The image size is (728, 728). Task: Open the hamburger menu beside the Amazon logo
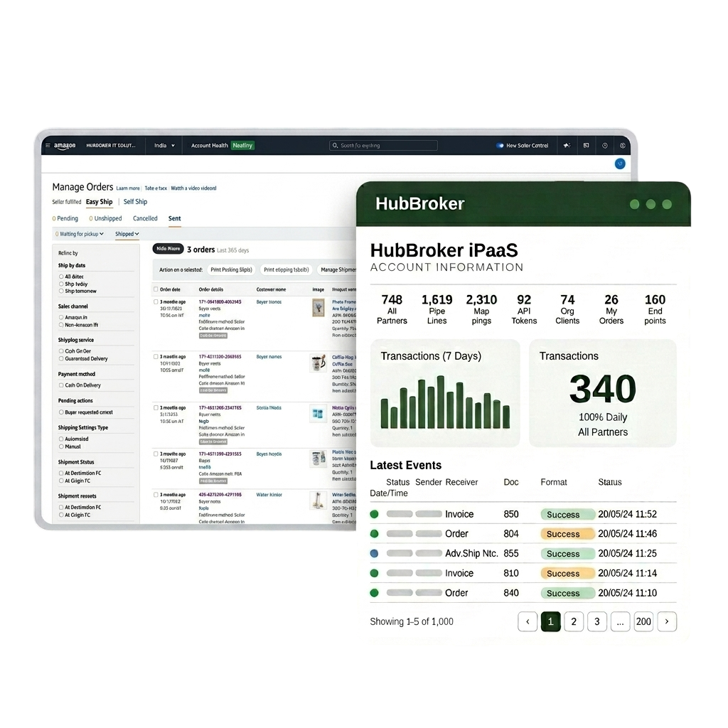pyautogui.click(x=48, y=145)
